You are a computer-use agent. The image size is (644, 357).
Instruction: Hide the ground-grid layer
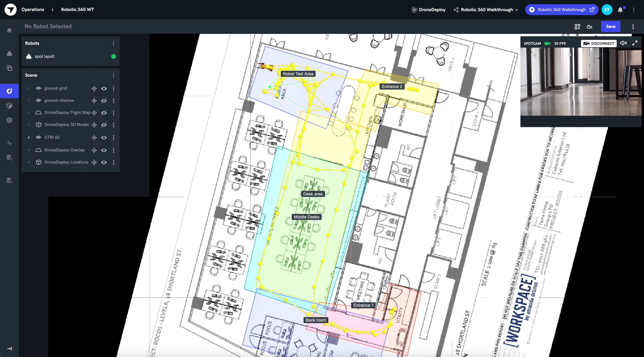(x=104, y=88)
